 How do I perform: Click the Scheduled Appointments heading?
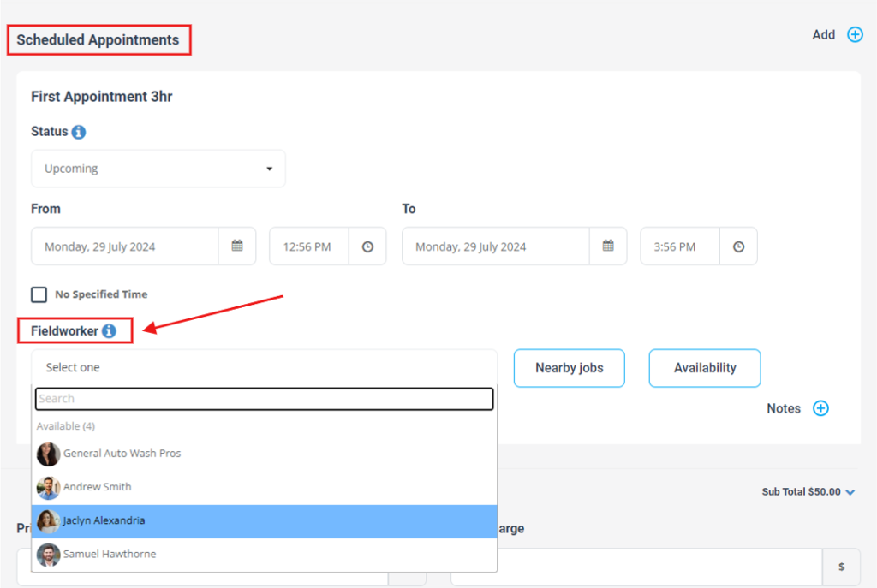click(x=98, y=39)
